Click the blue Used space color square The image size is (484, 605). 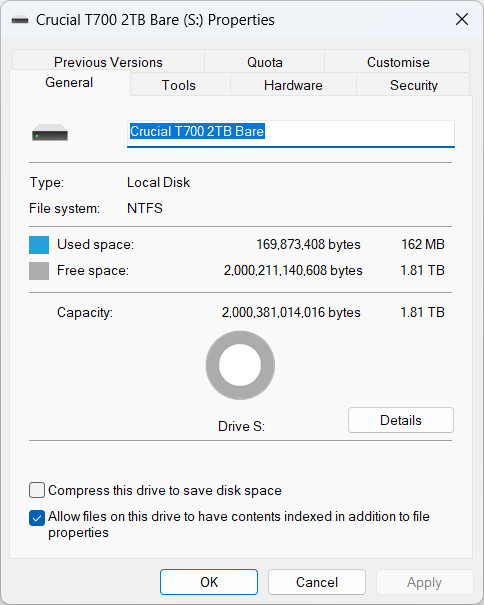point(39,245)
